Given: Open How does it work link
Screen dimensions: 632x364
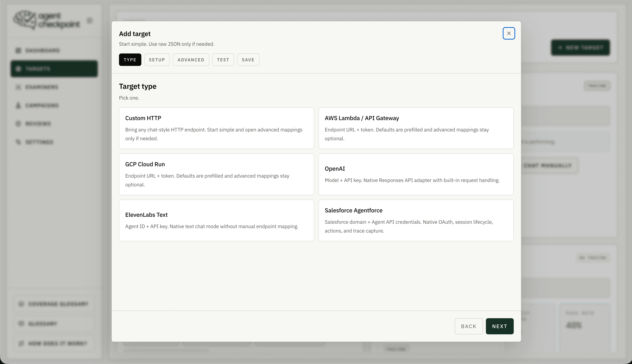Looking at the screenshot, I should (54, 343).
